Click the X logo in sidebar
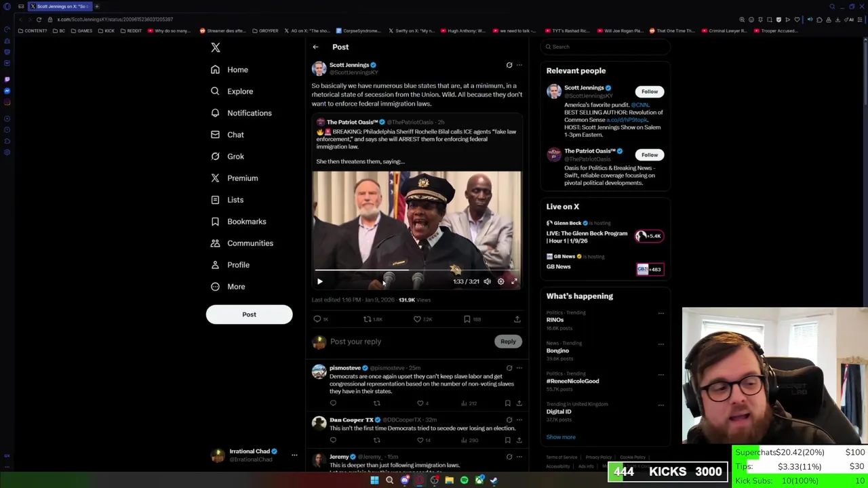 [216, 47]
